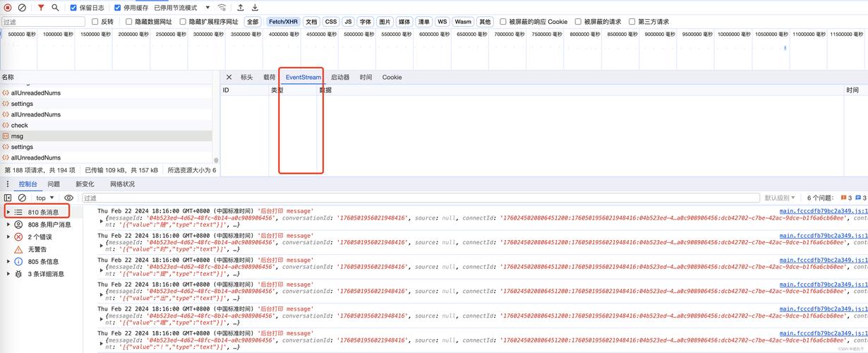Open network search with magnifier icon
Viewport: 868px width, 353px height.
(x=55, y=8)
